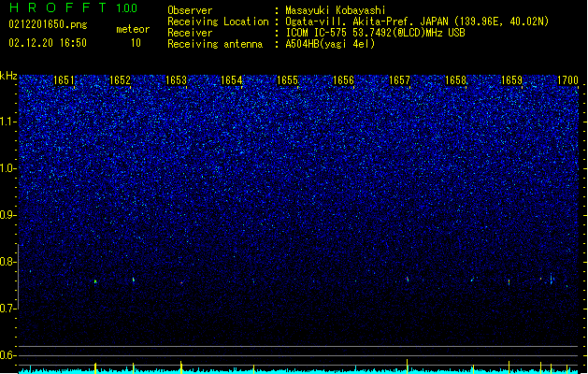Click the meteor count value 10

[136, 43]
